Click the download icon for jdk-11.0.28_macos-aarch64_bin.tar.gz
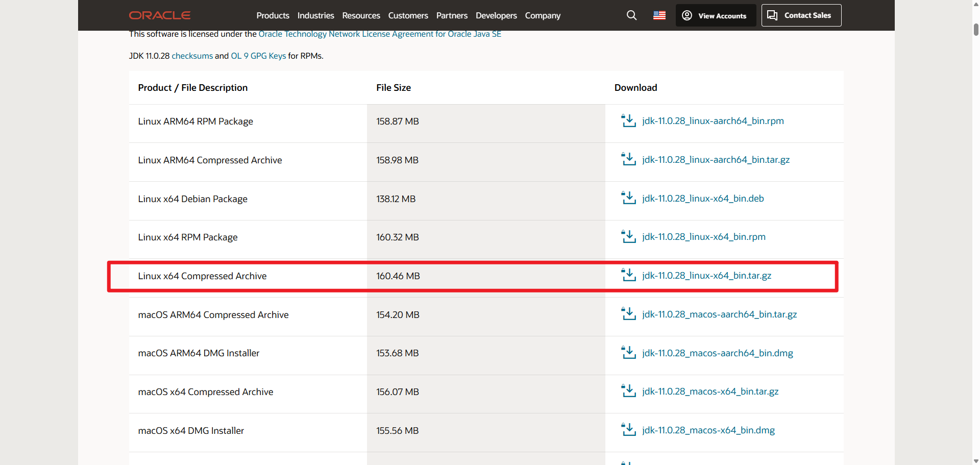The width and height of the screenshot is (980, 465). (x=628, y=314)
